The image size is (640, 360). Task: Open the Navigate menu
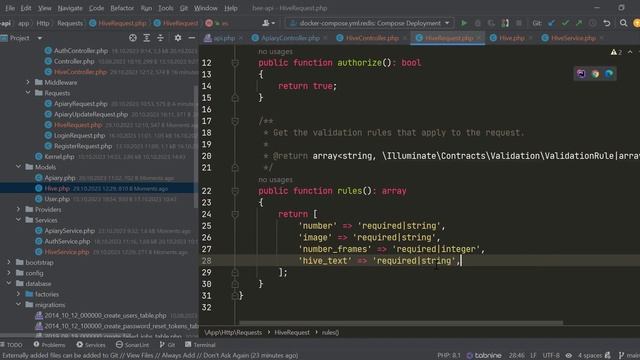70,8
